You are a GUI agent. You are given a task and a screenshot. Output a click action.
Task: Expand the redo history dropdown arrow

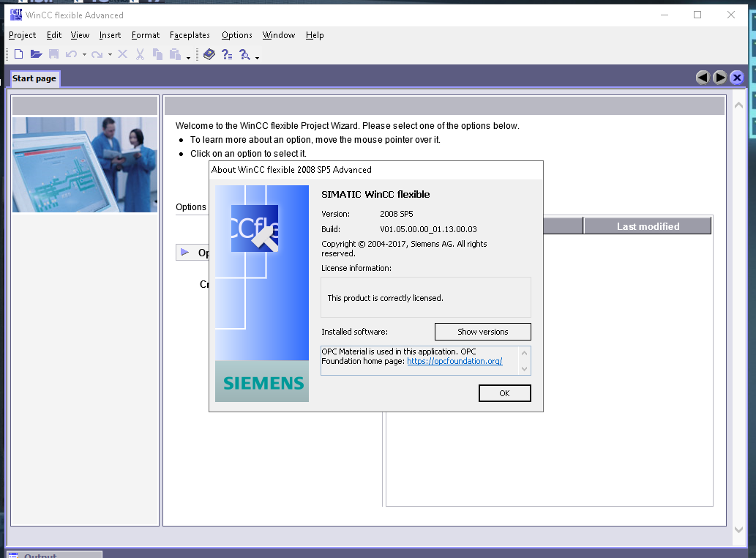[110, 55]
